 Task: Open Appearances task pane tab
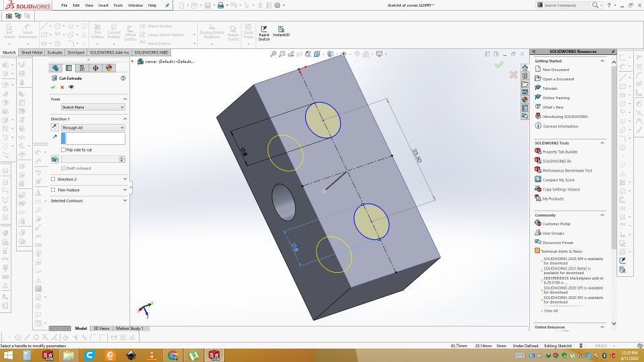[525, 100]
